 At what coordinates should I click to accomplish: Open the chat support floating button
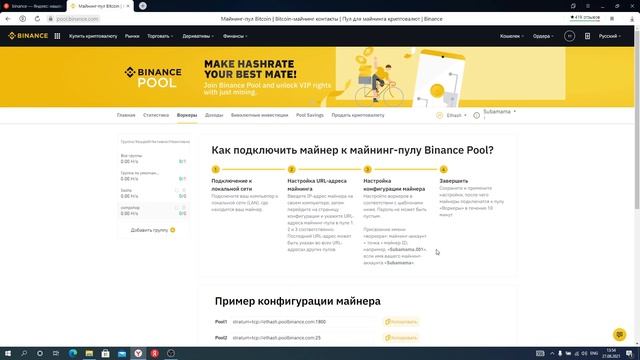click(620, 334)
